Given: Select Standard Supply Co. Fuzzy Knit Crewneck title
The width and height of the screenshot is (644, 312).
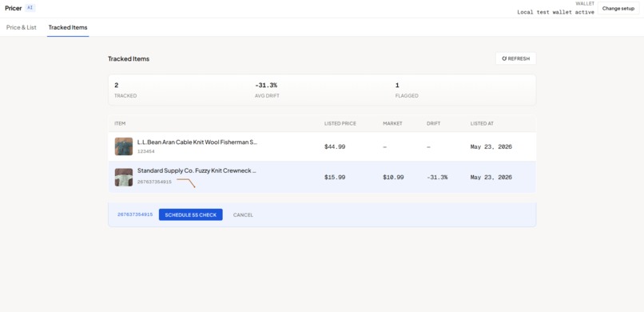Looking at the screenshot, I should point(197,170).
